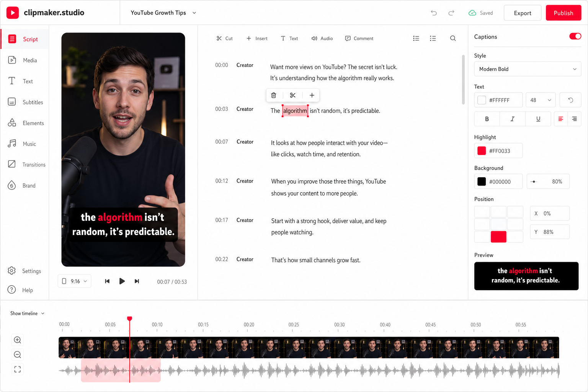
Task: Open the Elements panel
Action: 26,123
